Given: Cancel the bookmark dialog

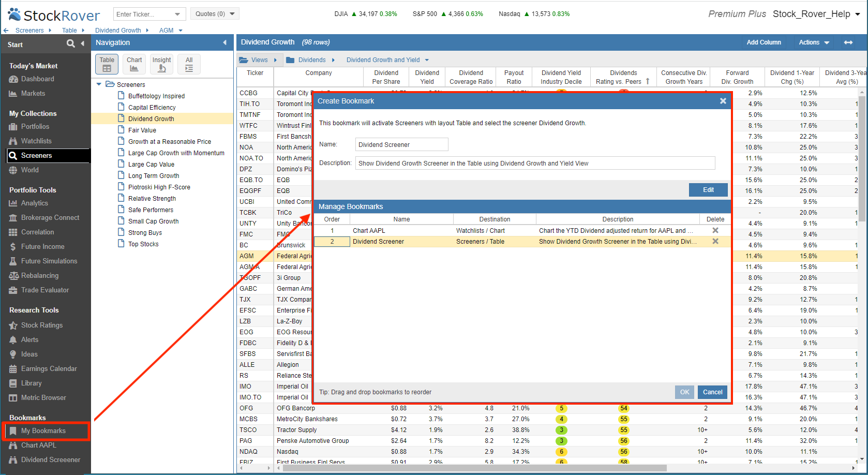Looking at the screenshot, I should (x=712, y=392).
